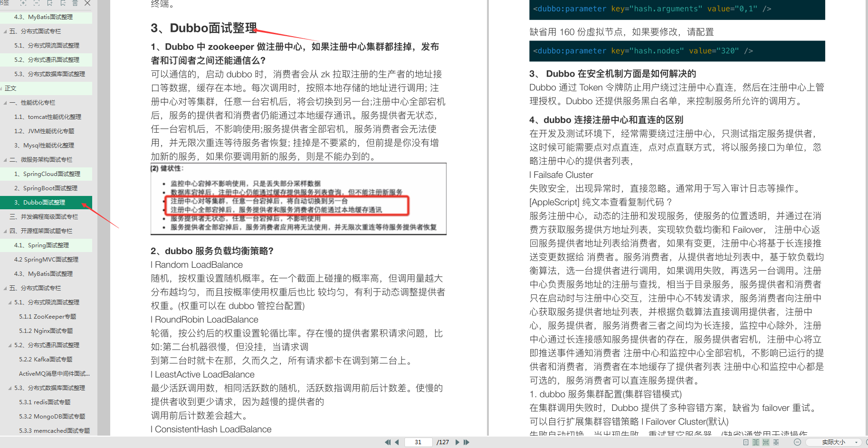Click the page number field showing 31
Viewport: 868px width, 448px height.
coord(418,442)
